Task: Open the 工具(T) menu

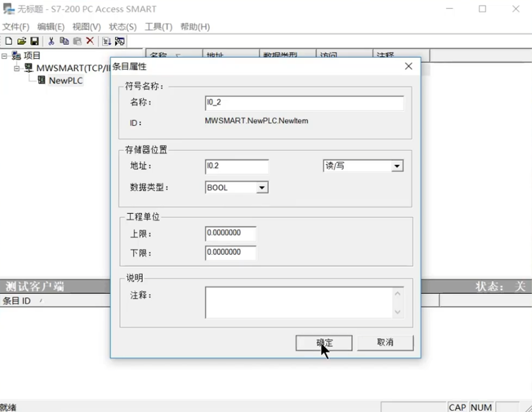Action: coord(159,27)
